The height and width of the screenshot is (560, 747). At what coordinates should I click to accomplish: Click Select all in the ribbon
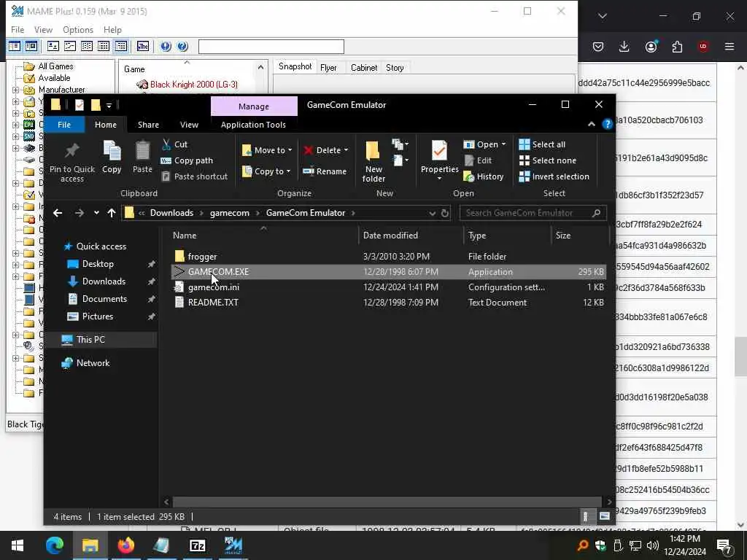click(x=542, y=144)
